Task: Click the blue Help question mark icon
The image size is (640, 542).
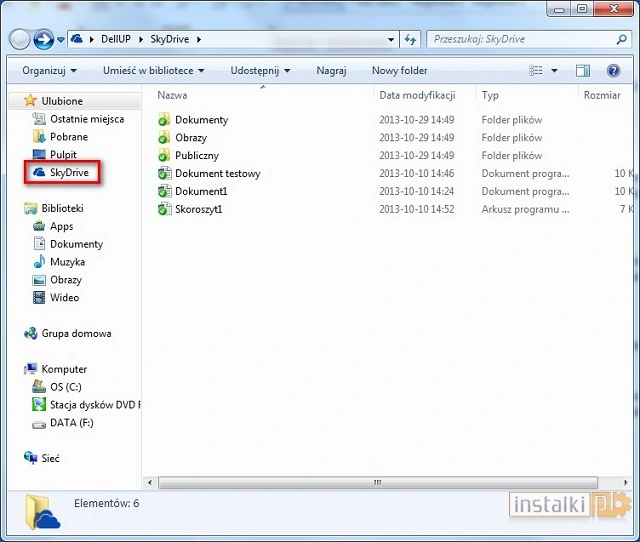Action: tap(613, 71)
